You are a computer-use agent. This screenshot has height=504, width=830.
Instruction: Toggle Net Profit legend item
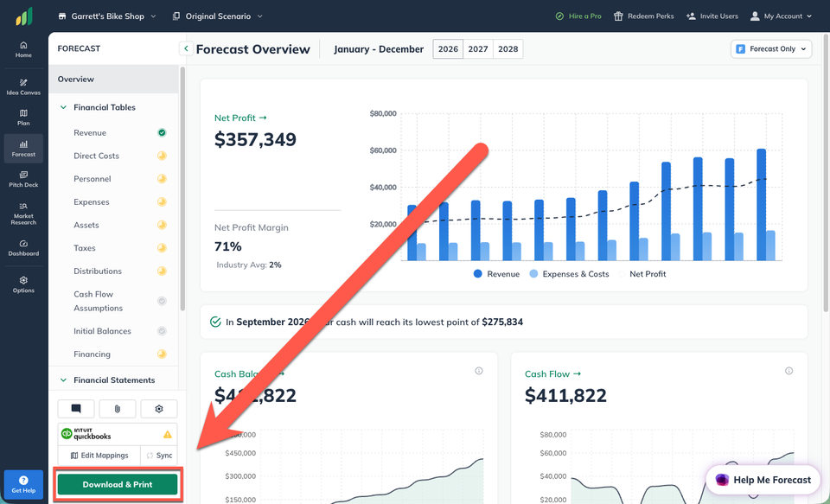(x=642, y=274)
